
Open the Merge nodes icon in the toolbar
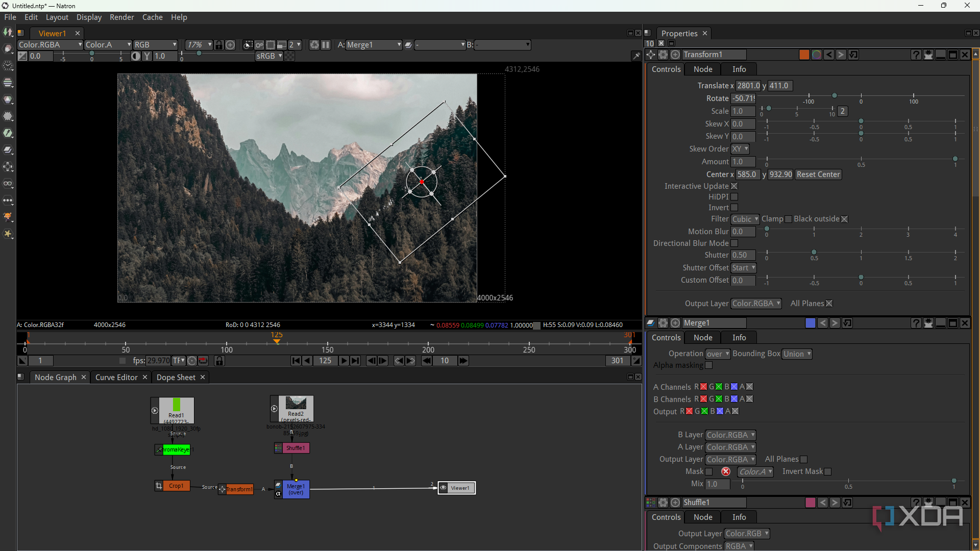click(8, 150)
